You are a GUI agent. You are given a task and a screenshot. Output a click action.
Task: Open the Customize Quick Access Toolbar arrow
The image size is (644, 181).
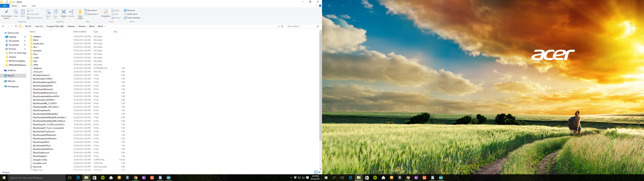(14, 2)
